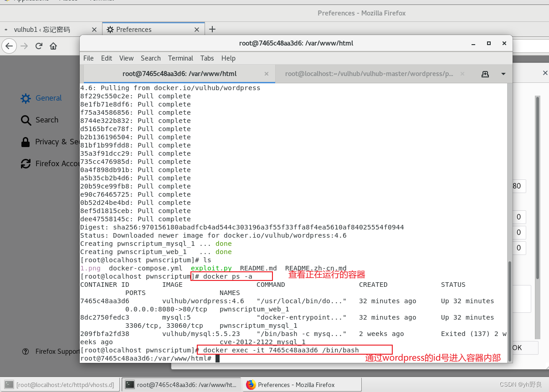Click container ID 8dc2750fedc3
549x392 pixels.
[105, 317]
